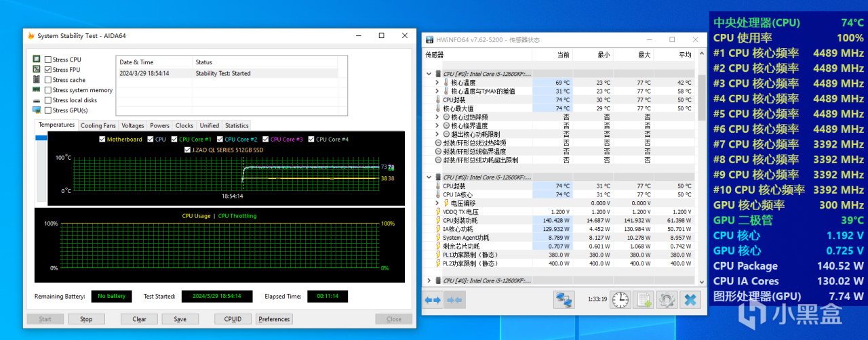Expand the 核心过热降频 row
Image resolution: width=868 pixels, height=340 pixels.
[437, 116]
